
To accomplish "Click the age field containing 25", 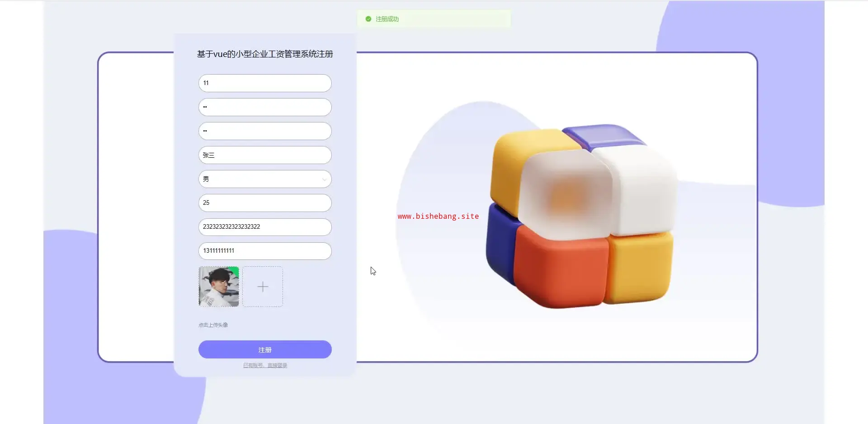I will pyautogui.click(x=265, y=203).
